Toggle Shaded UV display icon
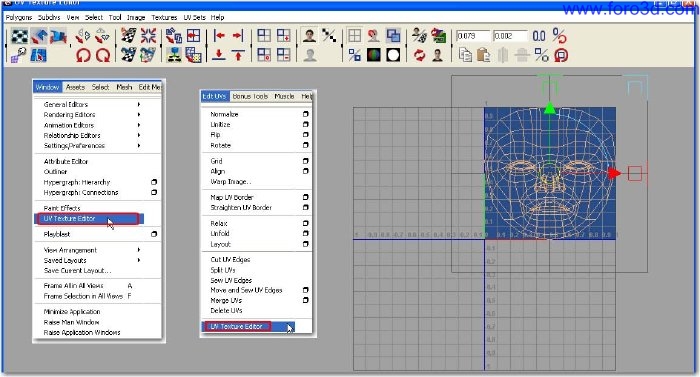Image resolution: width=700 pixels, height=377 pixels. point(393,36)
